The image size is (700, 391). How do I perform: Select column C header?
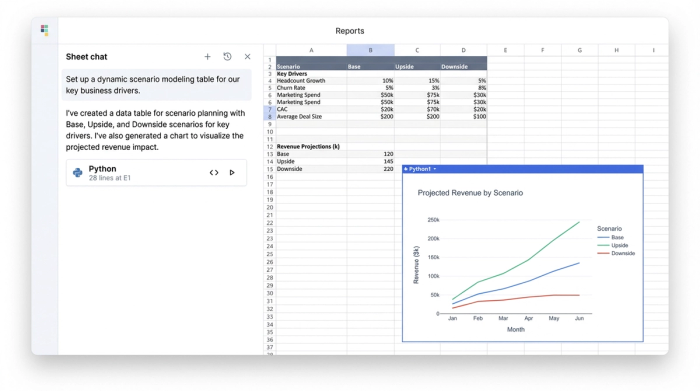pos(417,50)
